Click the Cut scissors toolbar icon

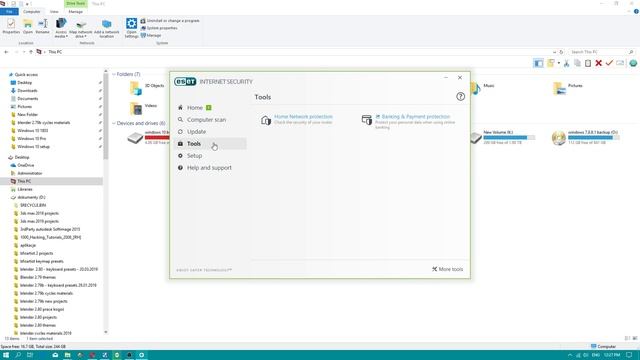point(567,63)
